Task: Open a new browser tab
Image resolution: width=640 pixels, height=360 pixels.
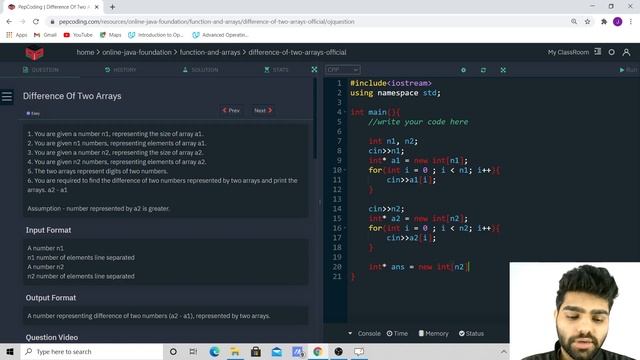Action: (x=112, y=7)
